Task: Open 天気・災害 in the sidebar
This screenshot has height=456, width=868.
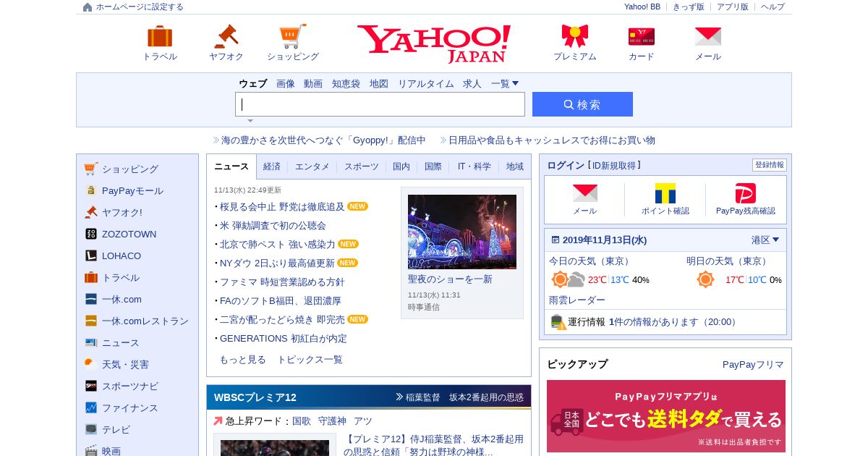Action: tap(125, 364)
